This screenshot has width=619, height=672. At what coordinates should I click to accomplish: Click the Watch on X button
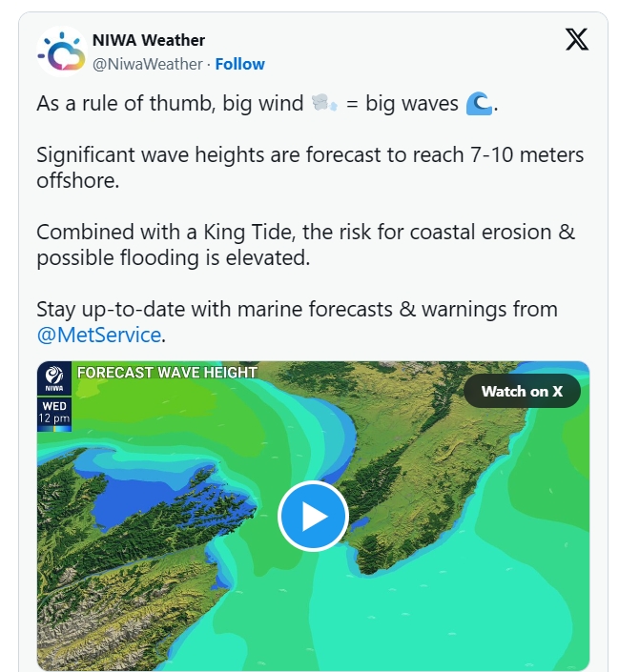[522, 391]
